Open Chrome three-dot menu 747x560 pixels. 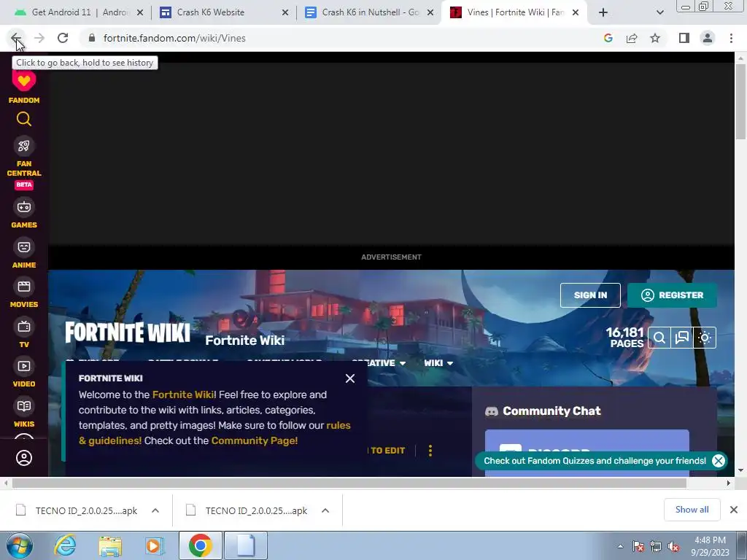pyautogui.click(x=731, y=38)
